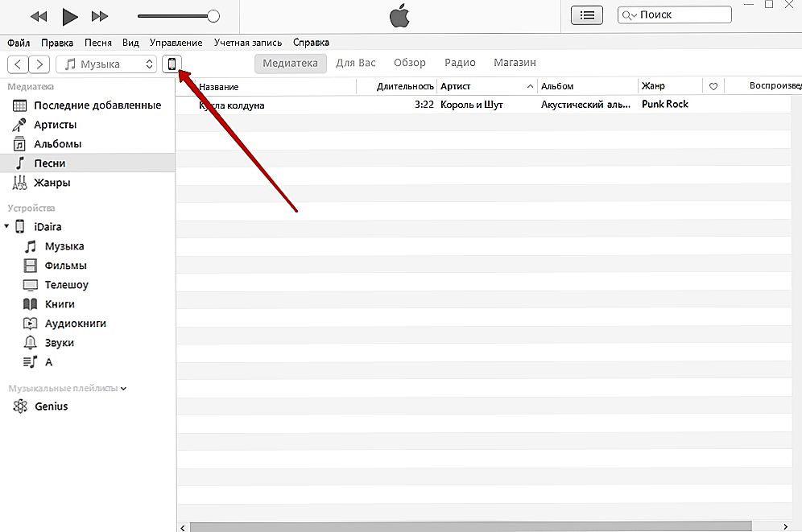Click the iPhone device icon button

(172, 64)
